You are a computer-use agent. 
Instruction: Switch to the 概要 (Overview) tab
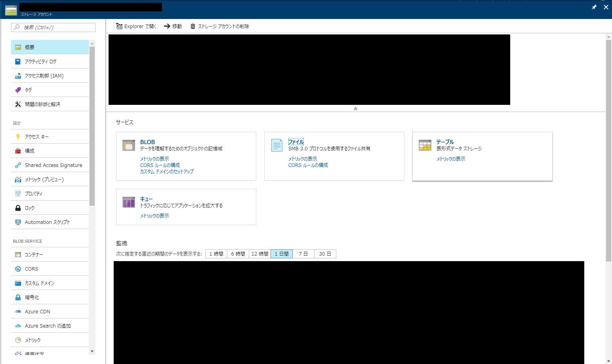[29, 47]
